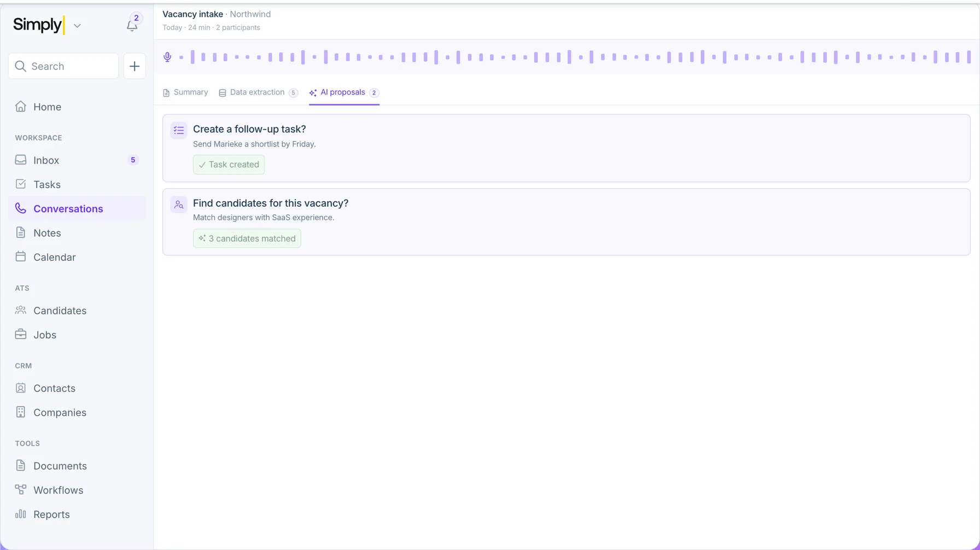Viewport: 980px width, 550px height.
Task: Click the Vacancy intake title
Action: point(192,14)
